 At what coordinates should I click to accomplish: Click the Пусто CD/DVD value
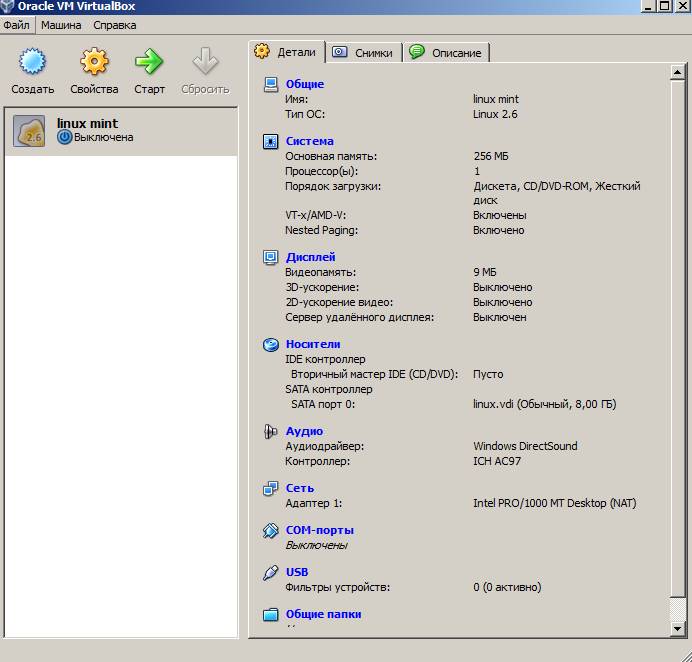pyautogui.click(x=488, y=374)
